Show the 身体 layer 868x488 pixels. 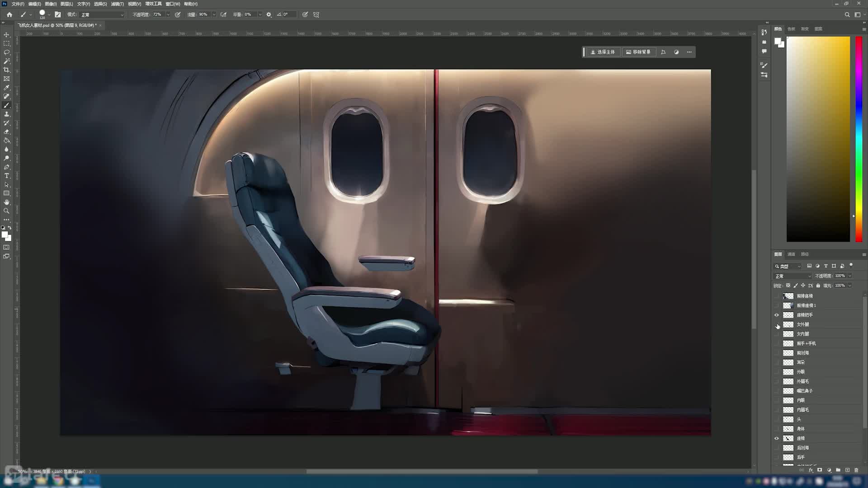[x=777, y=429]
